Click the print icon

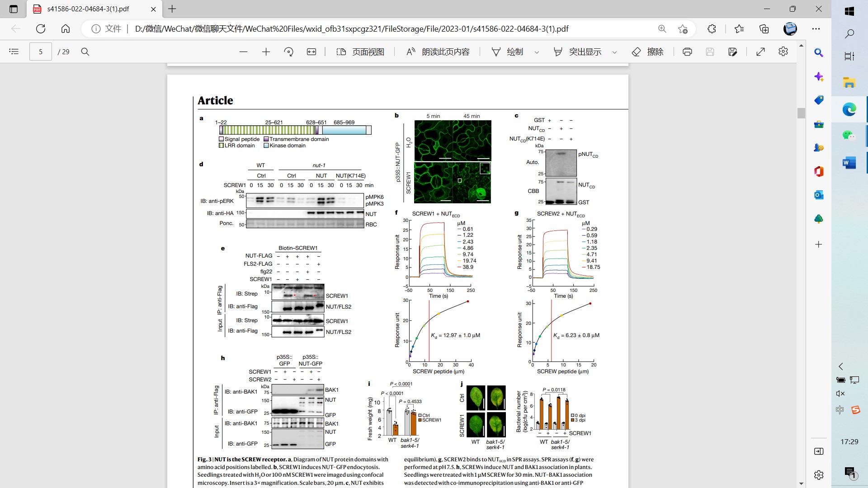coord(687,52)
